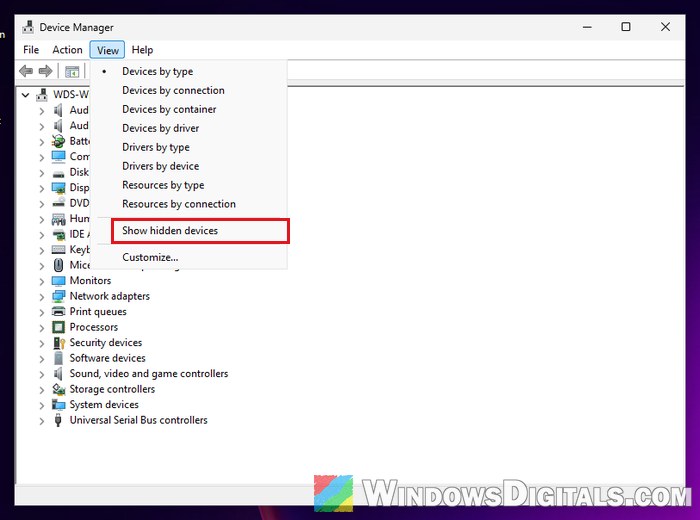
Task: Expand Sound, video and game controllers
Action: 42,374
